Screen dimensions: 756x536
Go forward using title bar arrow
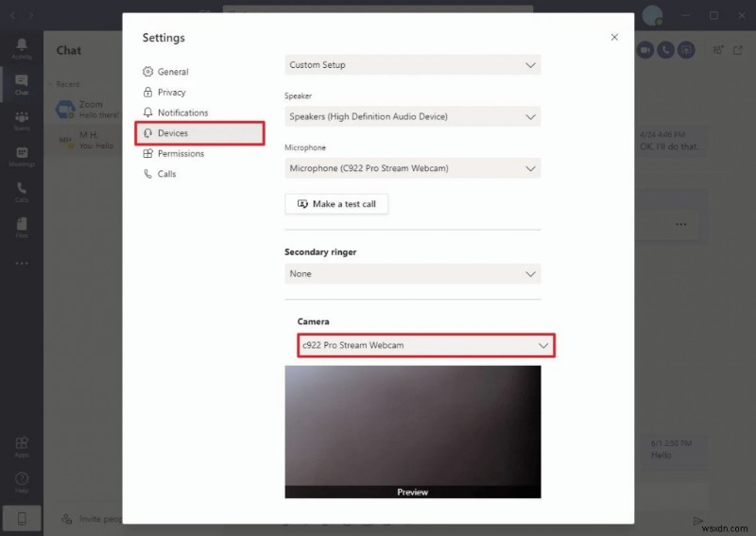point(31,15)
